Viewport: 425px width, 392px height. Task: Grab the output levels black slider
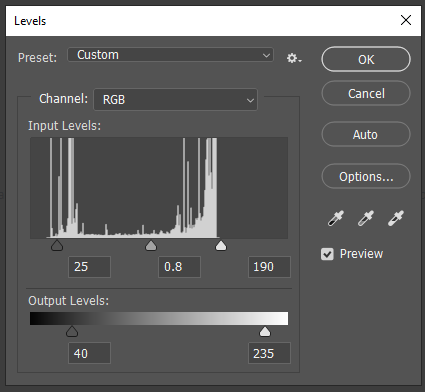tap(72, 332)
